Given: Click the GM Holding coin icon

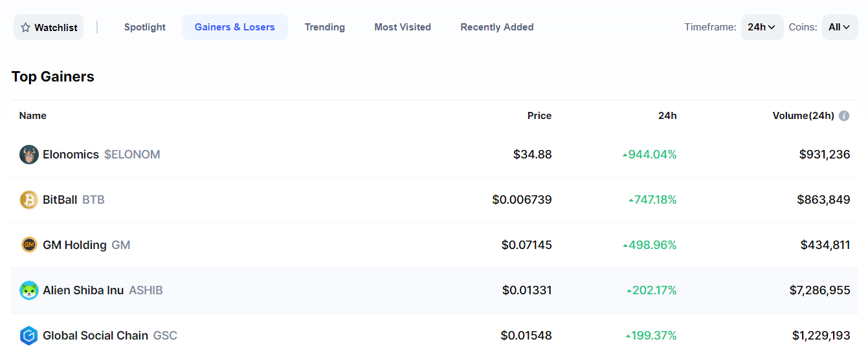Looking at the screenshot, I should point(29,245).
